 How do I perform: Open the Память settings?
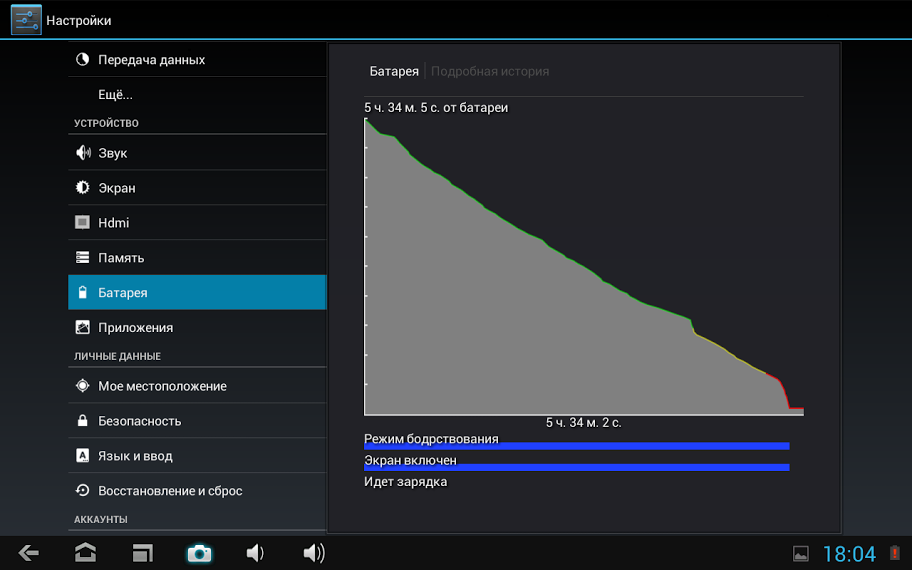click(197, 257)
